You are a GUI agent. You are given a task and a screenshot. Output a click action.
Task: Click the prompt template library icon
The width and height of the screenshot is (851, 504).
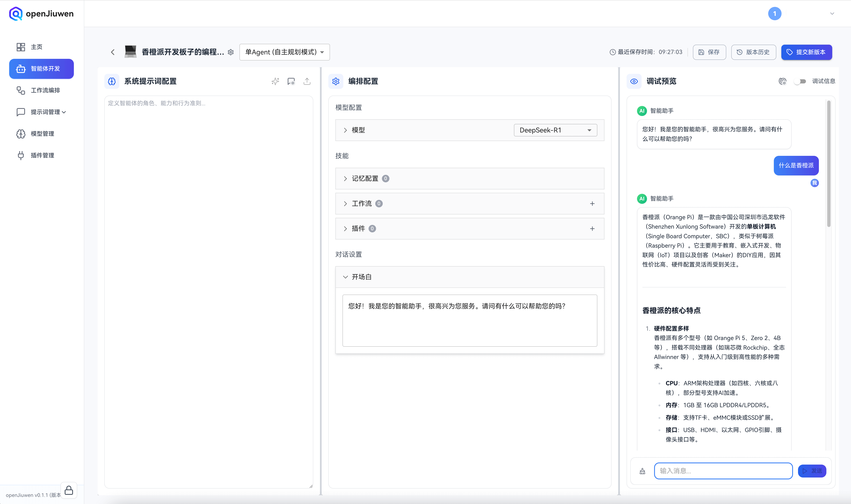click(x=291, y=81)
